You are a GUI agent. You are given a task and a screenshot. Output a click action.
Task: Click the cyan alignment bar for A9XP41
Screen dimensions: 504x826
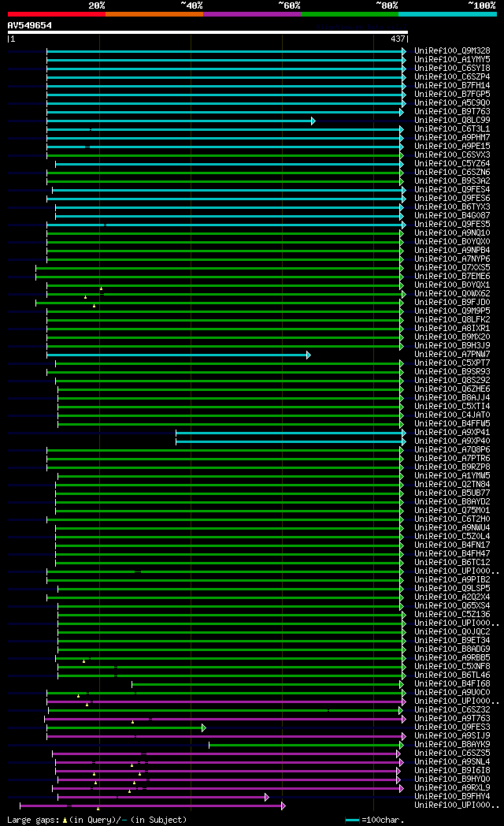click(x=291, y=433)
